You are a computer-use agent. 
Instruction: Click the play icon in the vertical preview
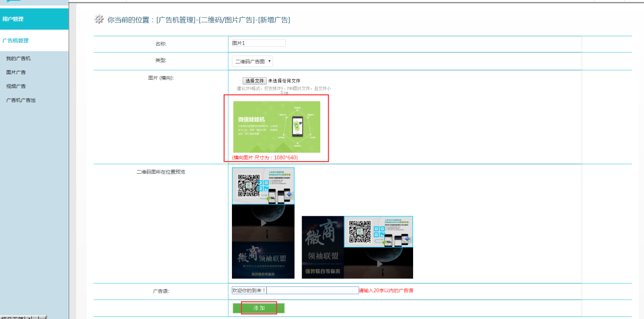(263, 222)
